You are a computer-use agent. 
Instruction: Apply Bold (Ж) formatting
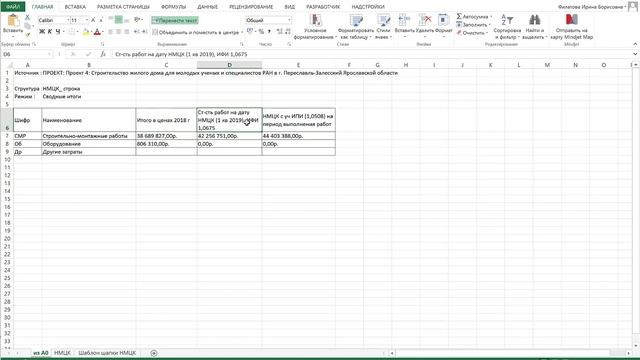point(42,32)
